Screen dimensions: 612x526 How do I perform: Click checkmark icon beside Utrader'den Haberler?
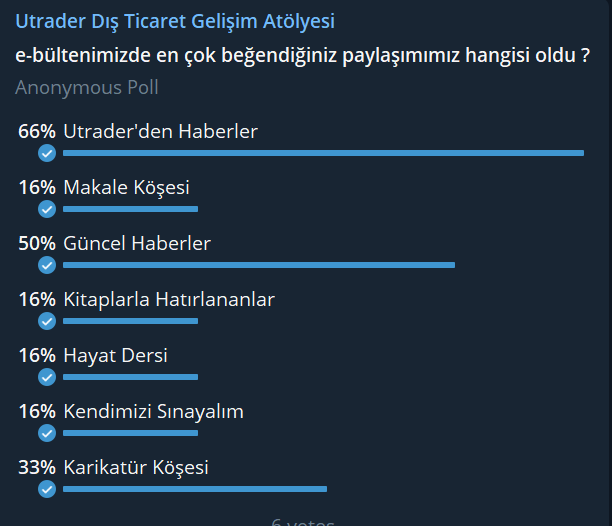[46, 153]
